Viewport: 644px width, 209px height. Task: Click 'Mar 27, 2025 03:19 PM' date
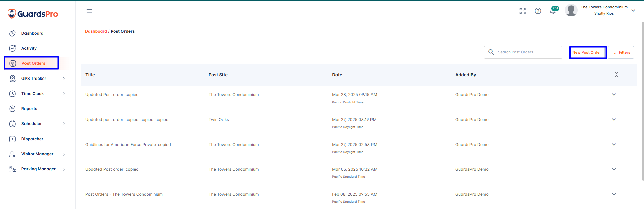(x=354, y=120)
